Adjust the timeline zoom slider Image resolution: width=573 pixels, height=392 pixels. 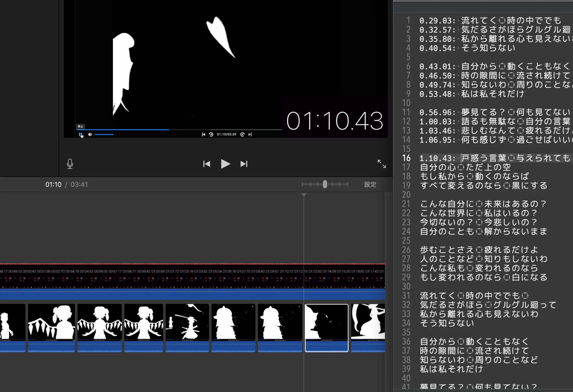[325, 184]
